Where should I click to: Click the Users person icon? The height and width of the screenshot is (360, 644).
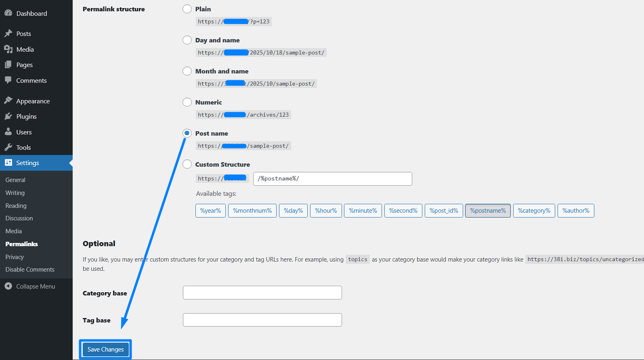(8, 132)
